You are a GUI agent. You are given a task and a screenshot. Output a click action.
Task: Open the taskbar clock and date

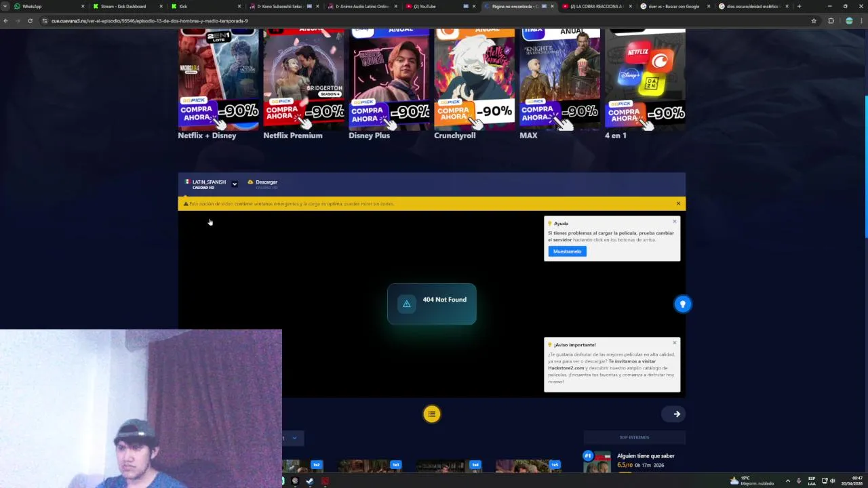[x=852, y=481]
